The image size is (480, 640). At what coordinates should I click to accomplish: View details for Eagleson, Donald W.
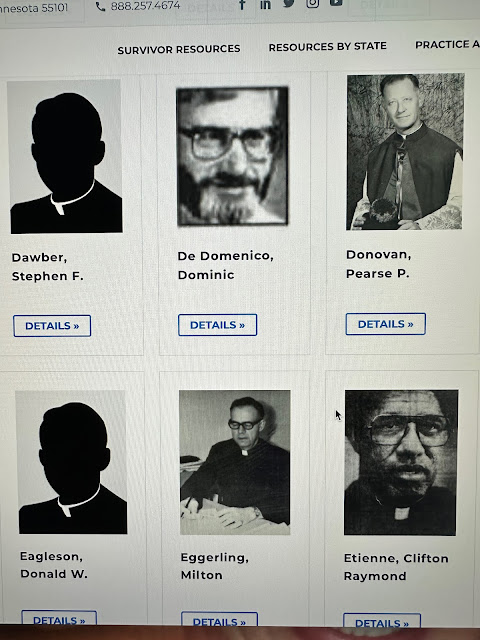click(x=59, y=618)
